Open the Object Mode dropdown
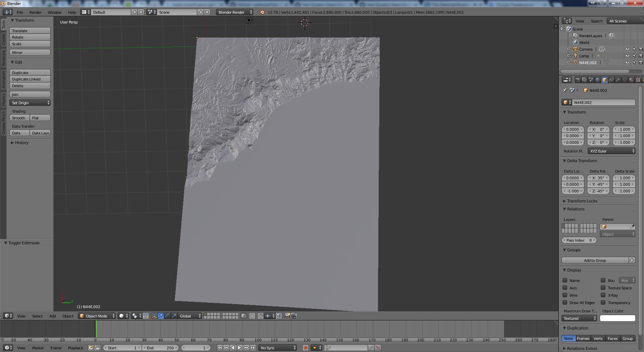This screenshot has width=644, height=352. [x=97, y=316]
